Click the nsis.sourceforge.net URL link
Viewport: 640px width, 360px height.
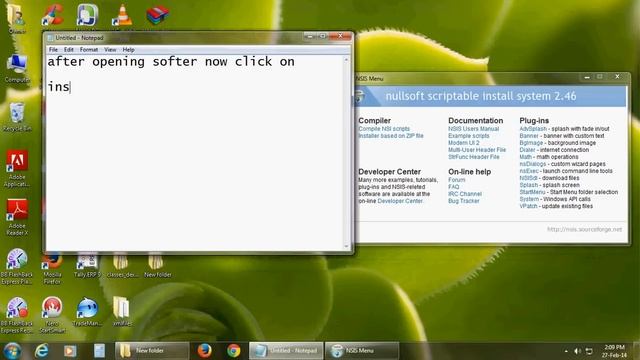pyautogui.click(x=584, y=229)
